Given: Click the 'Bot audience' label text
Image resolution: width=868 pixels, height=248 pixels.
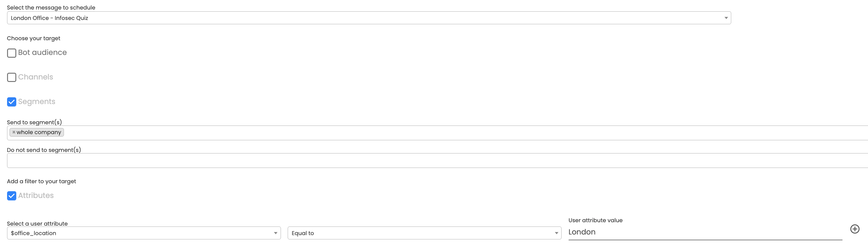Looking at the screenshot, I should [42, 52].
